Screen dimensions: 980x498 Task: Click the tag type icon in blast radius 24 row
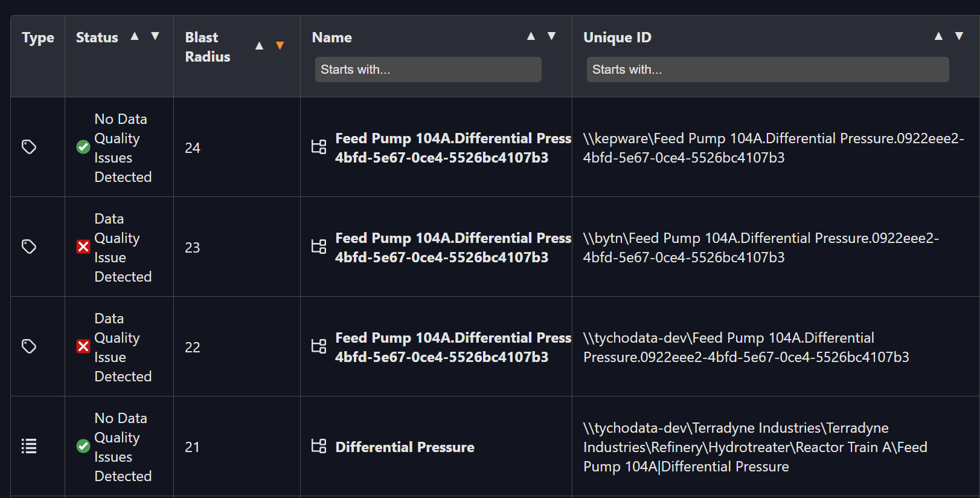[29, 147]
